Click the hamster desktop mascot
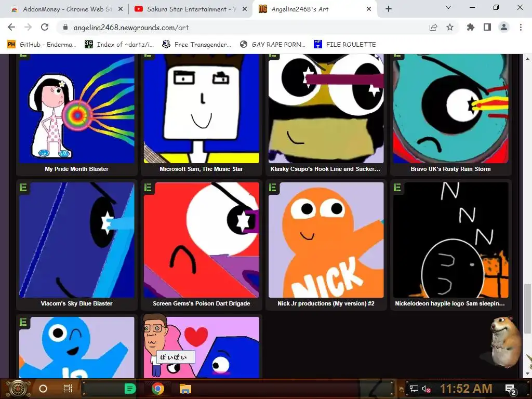The image size is (532, 399). tap(505, 342)
